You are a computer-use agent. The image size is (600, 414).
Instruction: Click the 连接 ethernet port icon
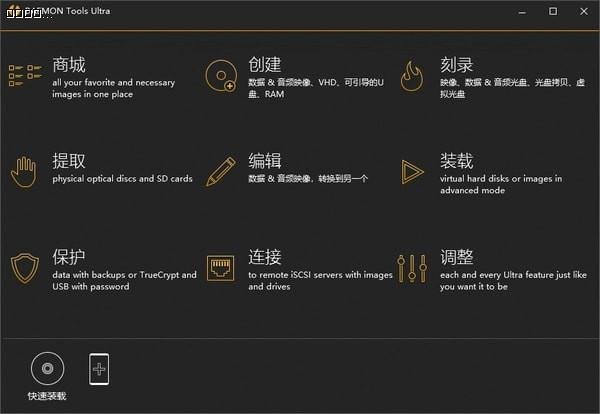tap(220, 268)
